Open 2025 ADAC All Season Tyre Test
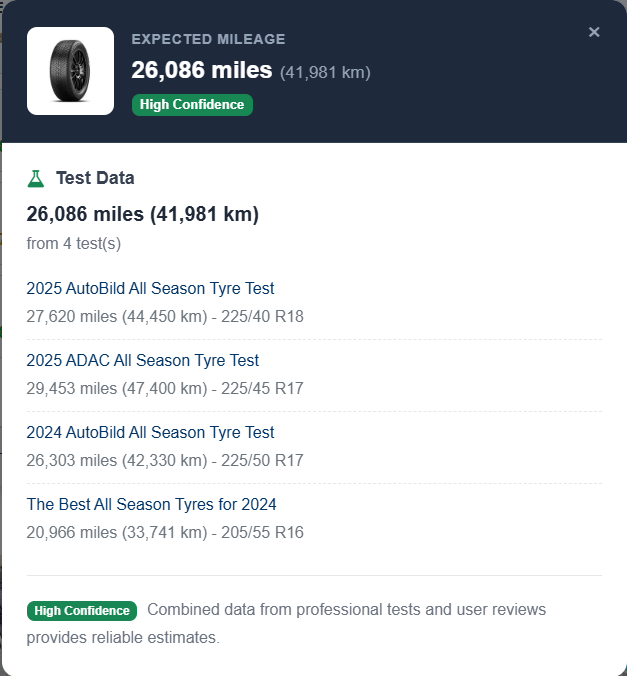 [x=143, y=360]
